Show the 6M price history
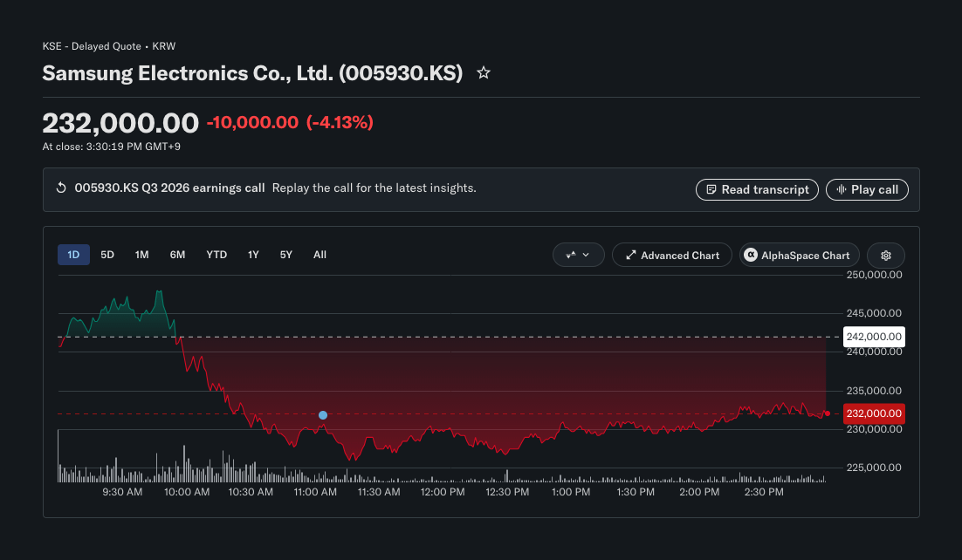Image resolution: width=962 pixels, height=560 pixels. point(177,255)
